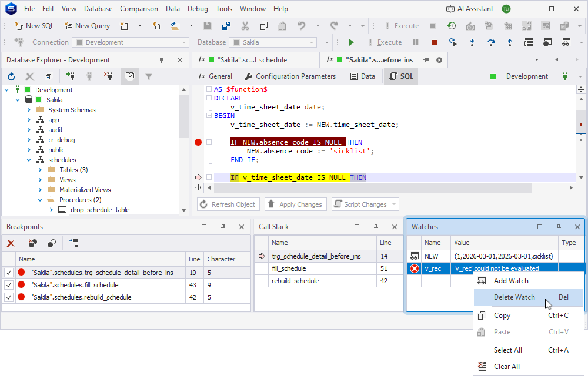
Task: Click the Database Explorer vertical scrollbar
Action: tap(183, 115)
